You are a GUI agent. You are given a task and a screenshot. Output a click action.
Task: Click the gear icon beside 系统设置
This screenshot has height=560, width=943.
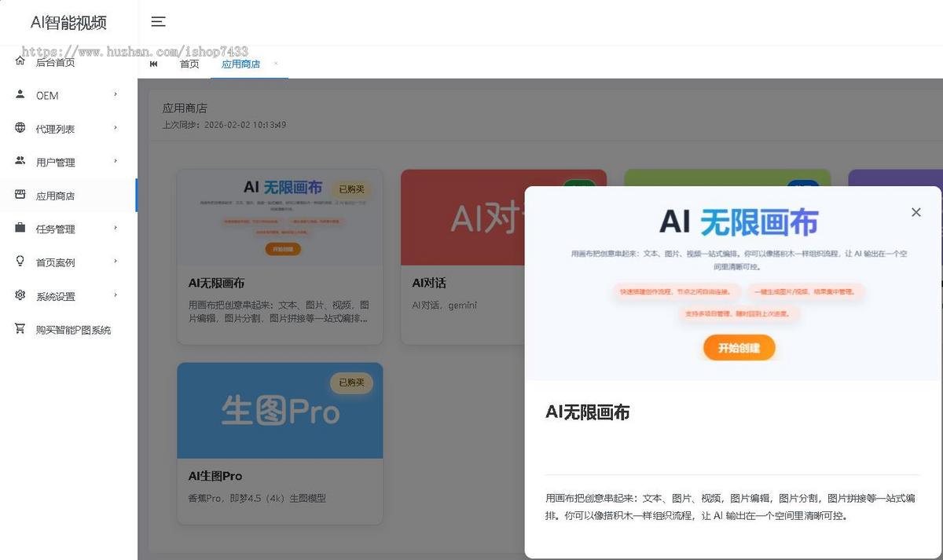tap(20, 295)
